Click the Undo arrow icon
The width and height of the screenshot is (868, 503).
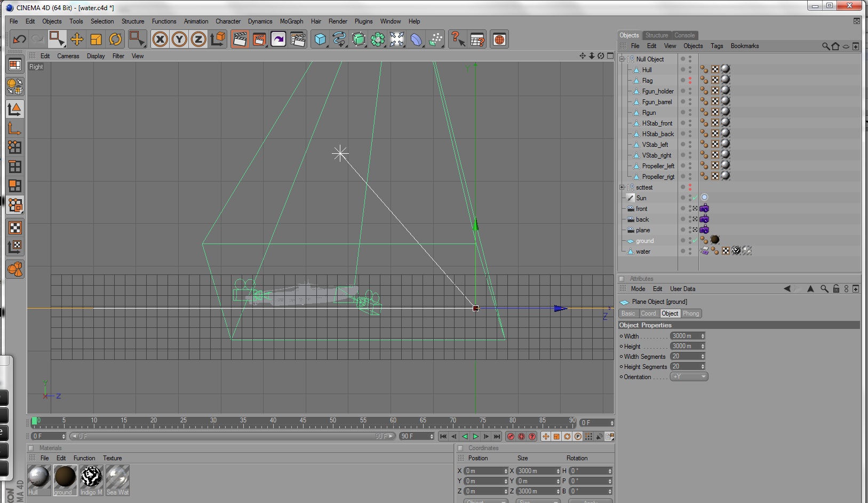point(20,39)
